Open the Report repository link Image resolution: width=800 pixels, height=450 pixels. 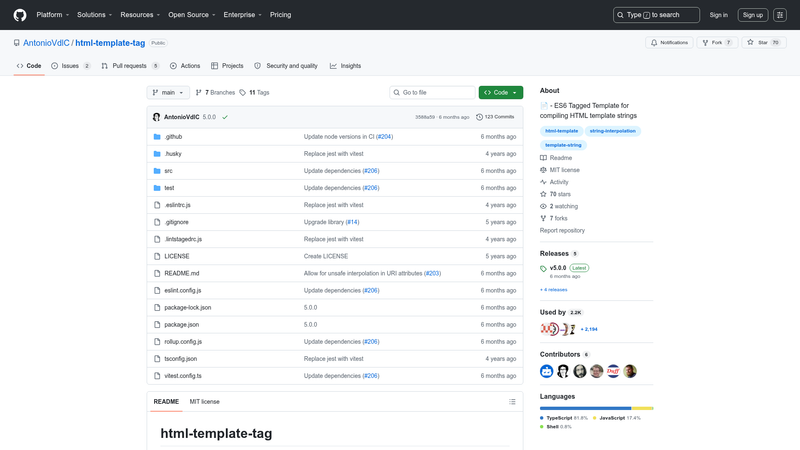tap(562, 231)
